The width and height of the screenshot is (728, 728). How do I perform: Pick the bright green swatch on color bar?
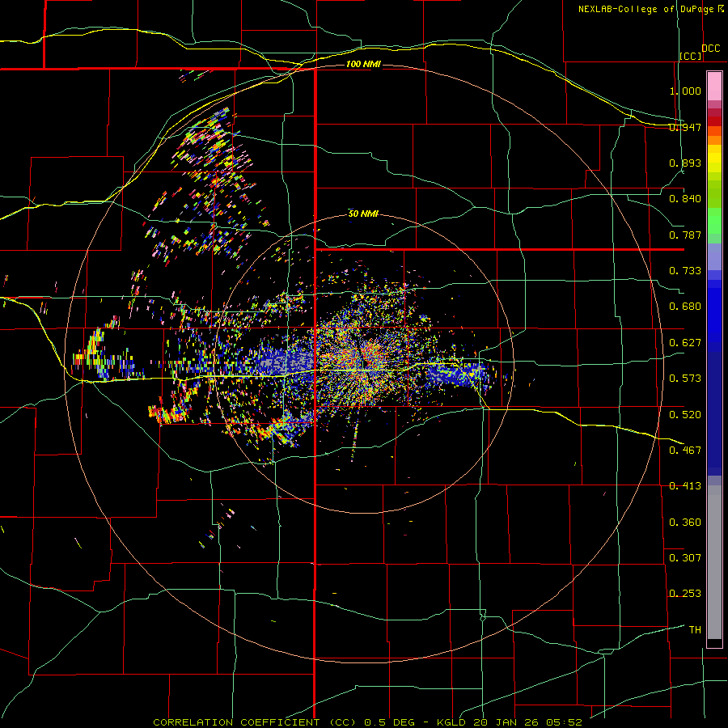pyautogui.click(x=714, y=221)
